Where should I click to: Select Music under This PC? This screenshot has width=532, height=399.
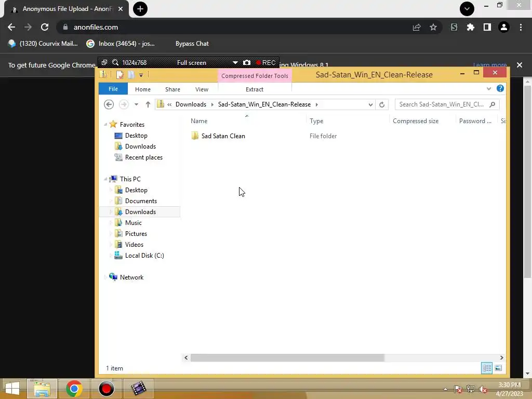133,222
